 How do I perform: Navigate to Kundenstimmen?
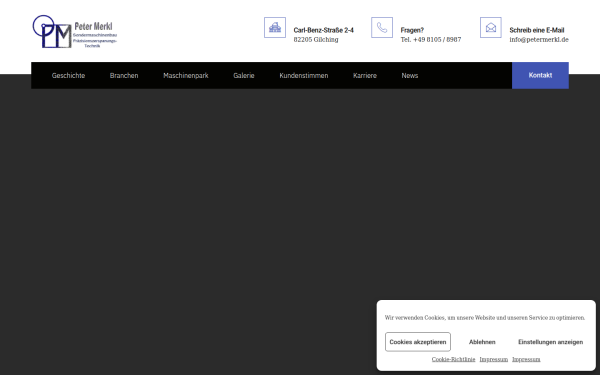click(x=304, y=75)
